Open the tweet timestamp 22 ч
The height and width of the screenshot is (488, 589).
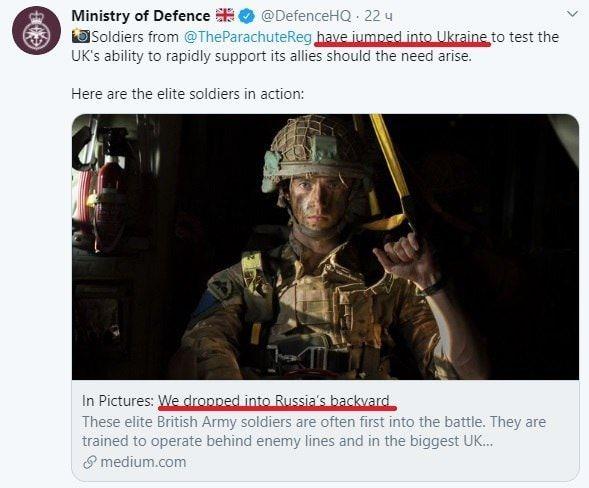click(x=378, y=16)
